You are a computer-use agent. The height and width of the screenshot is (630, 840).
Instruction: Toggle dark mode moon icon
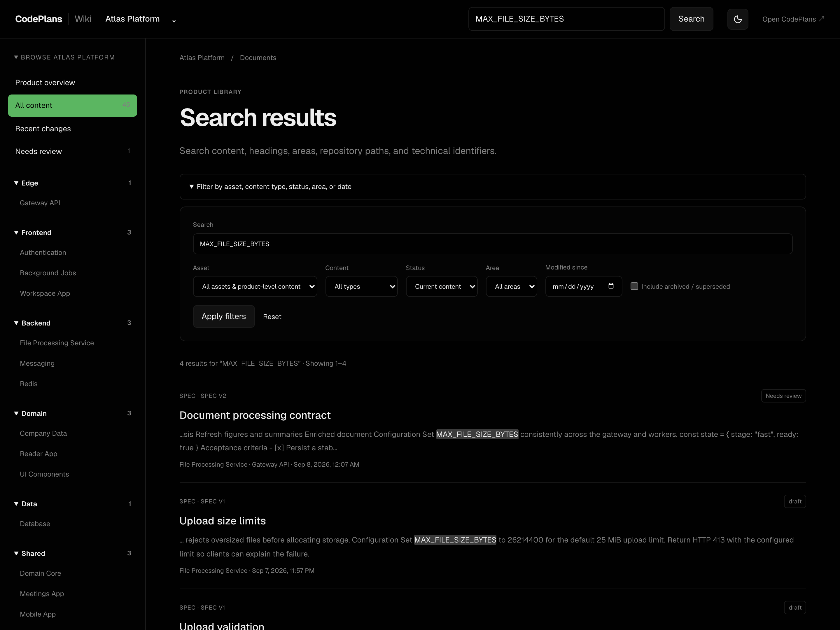[737, 19]
